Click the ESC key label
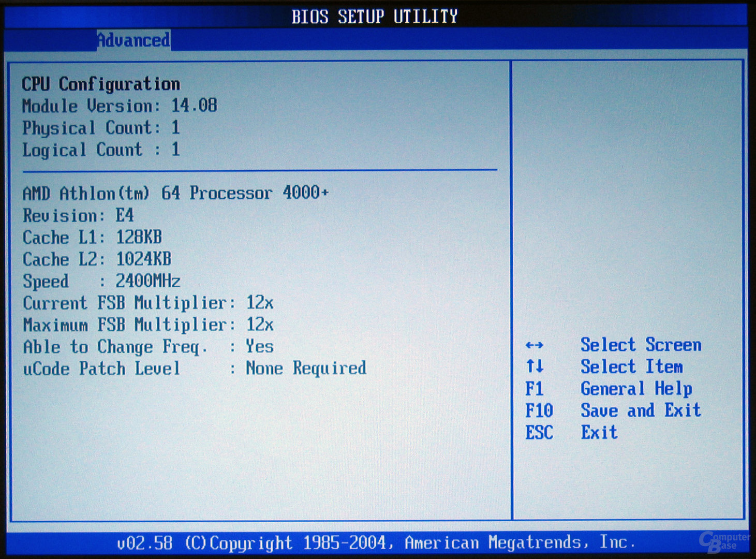This screenshot has height=559, width=756. (x=539, y=432)
